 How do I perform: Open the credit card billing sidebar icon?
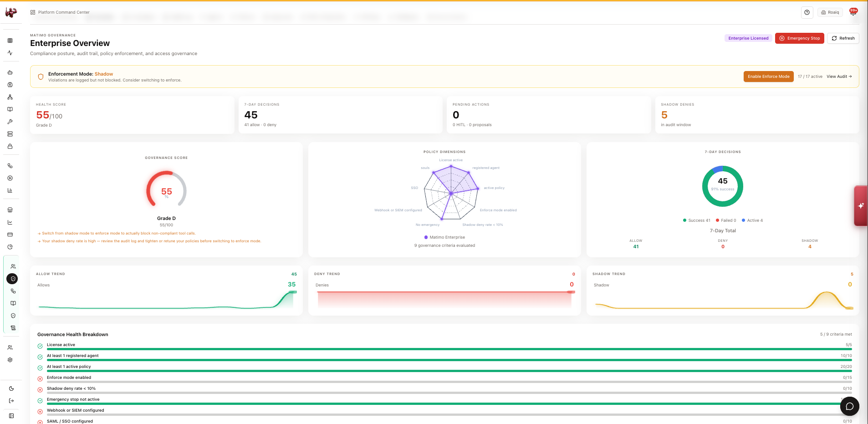pos(10,235)
